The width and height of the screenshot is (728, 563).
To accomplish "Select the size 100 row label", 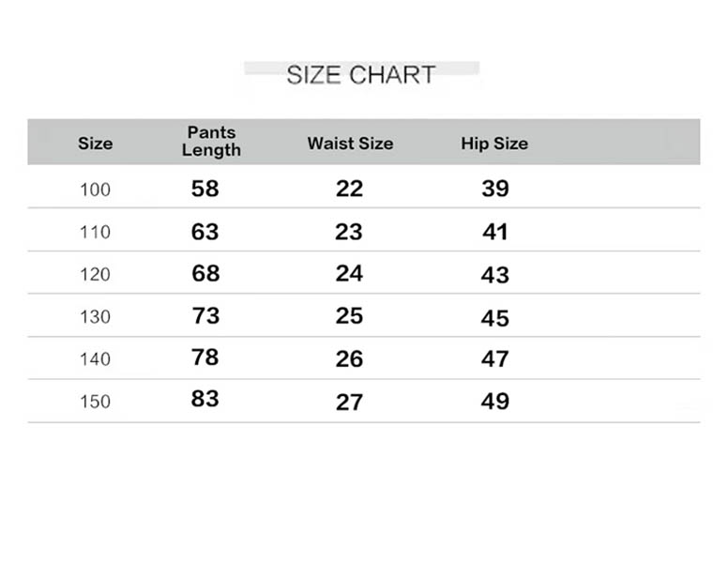I will tap(95, 190).
